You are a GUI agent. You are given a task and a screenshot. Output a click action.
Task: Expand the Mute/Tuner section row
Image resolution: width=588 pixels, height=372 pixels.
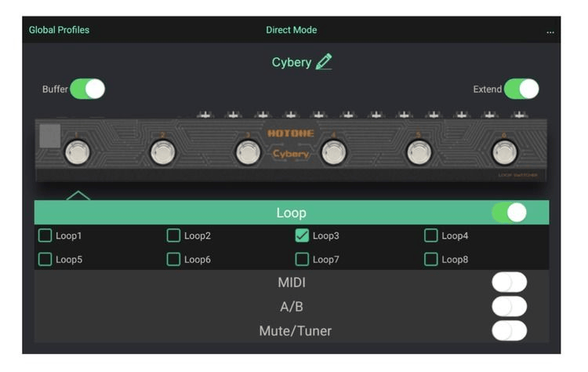point(292,330)
